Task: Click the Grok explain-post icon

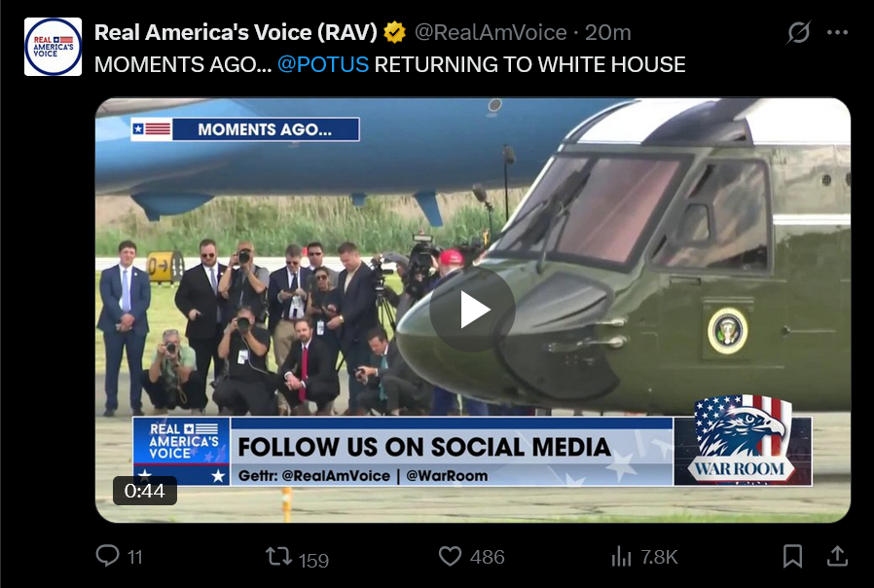Action: point(798,32)
